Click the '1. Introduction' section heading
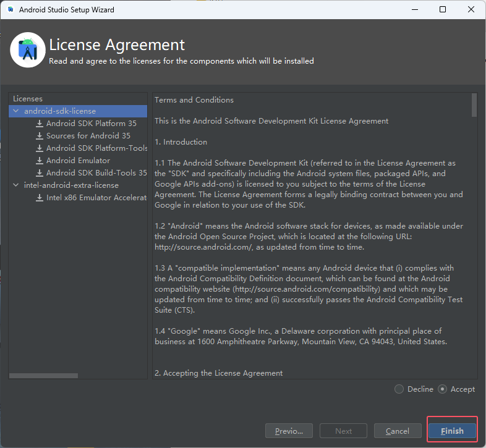Viewport: 486px width, 448px height. 181,142
